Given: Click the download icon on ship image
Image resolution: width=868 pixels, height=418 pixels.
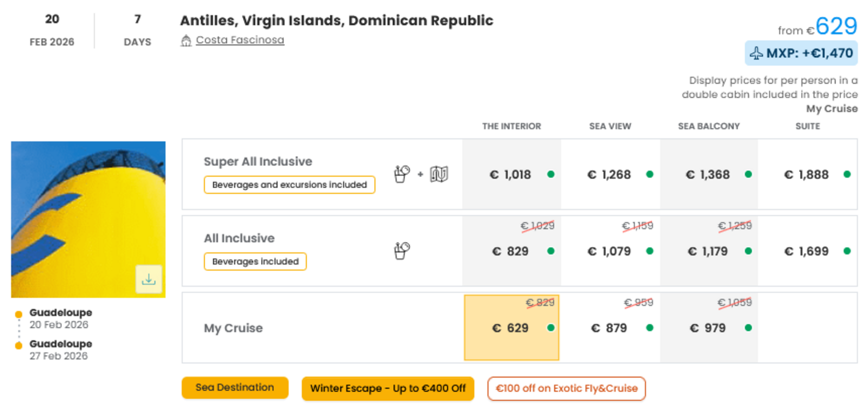Looking at the screenshot, I should [148, 279].
